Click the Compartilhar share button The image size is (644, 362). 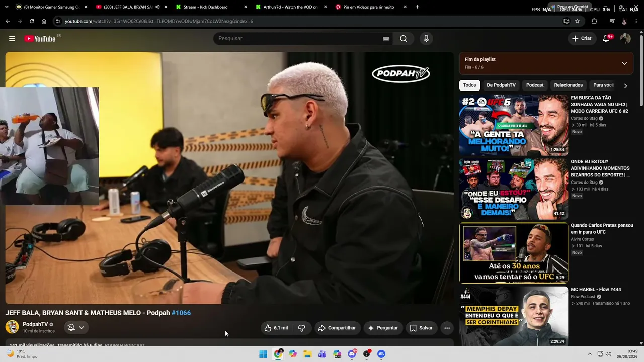338,328
